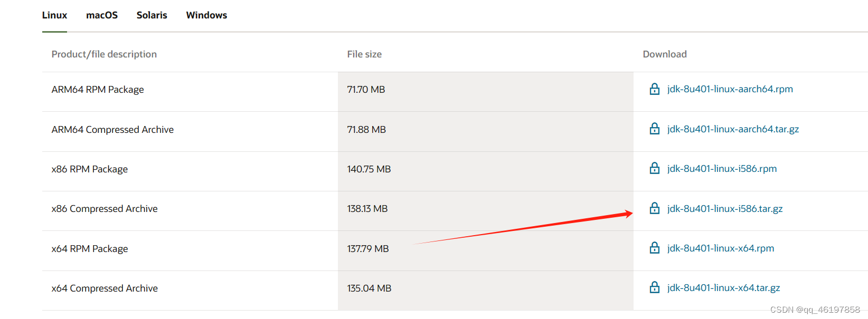
Task: Download jdk-8u401-linux-i586.tar.gz
Action: pos(724,209)
